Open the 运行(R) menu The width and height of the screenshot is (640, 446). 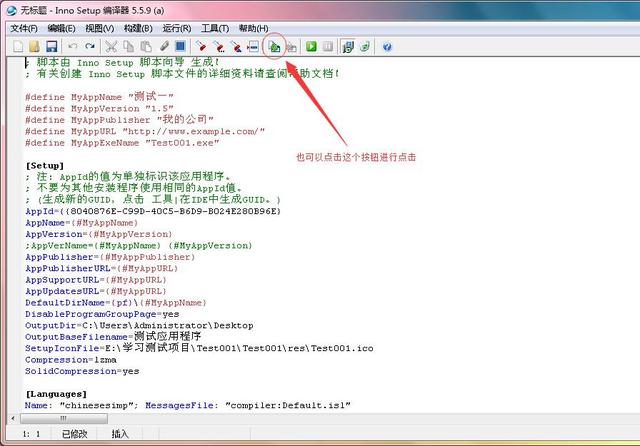[177, 28]
